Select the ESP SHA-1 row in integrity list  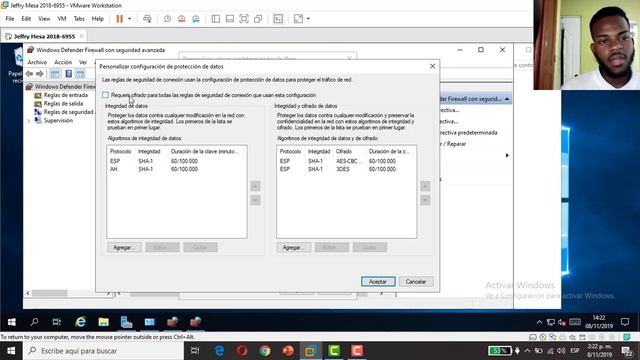click(176, 161)
